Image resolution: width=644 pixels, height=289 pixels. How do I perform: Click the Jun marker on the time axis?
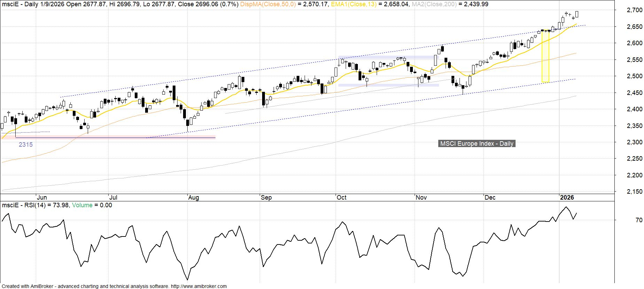[41, 198]
